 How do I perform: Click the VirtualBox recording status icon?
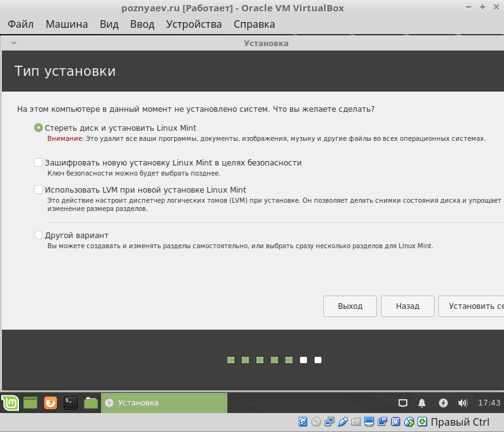[x=383, y=422]
